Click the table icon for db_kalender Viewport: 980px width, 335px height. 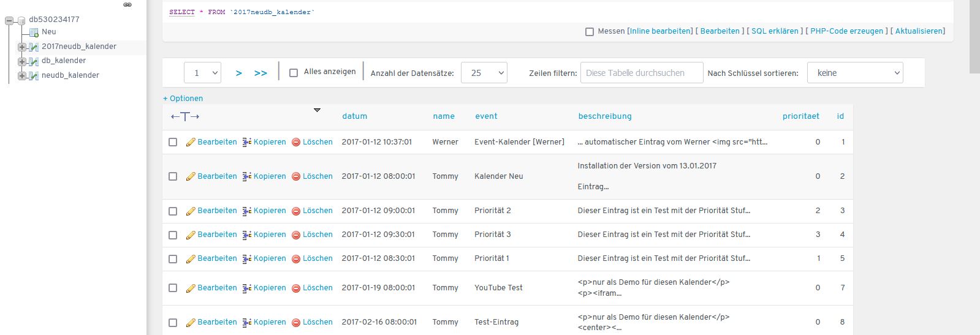[34, 61]
